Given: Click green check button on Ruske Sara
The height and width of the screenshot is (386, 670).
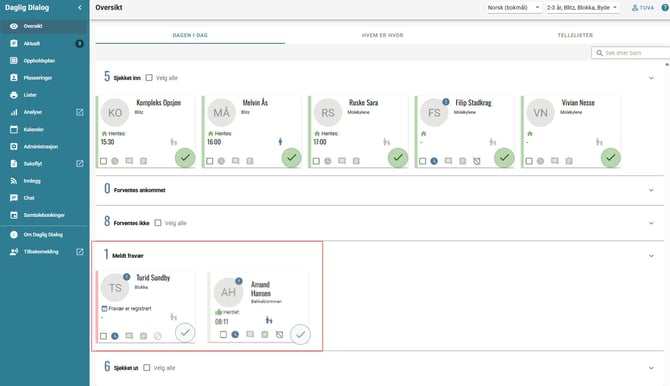Looking at the screenshot, I should coord(398,158).
